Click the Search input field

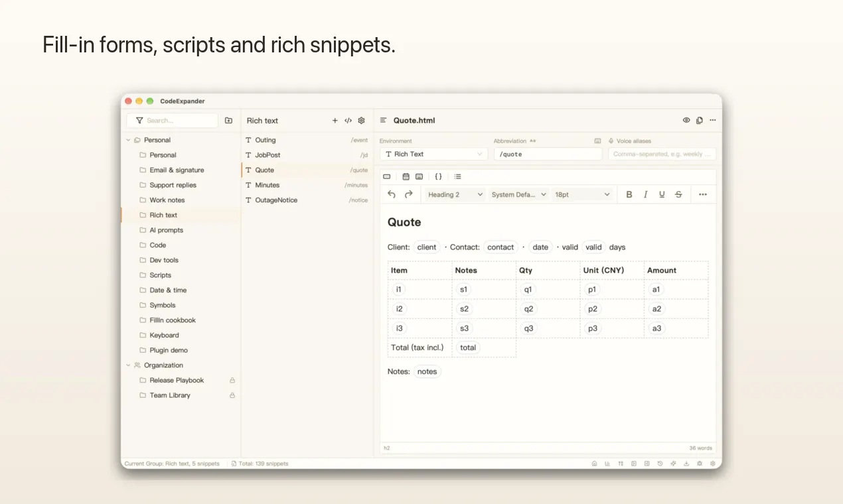pyautogui.click(x=173, y=121)
